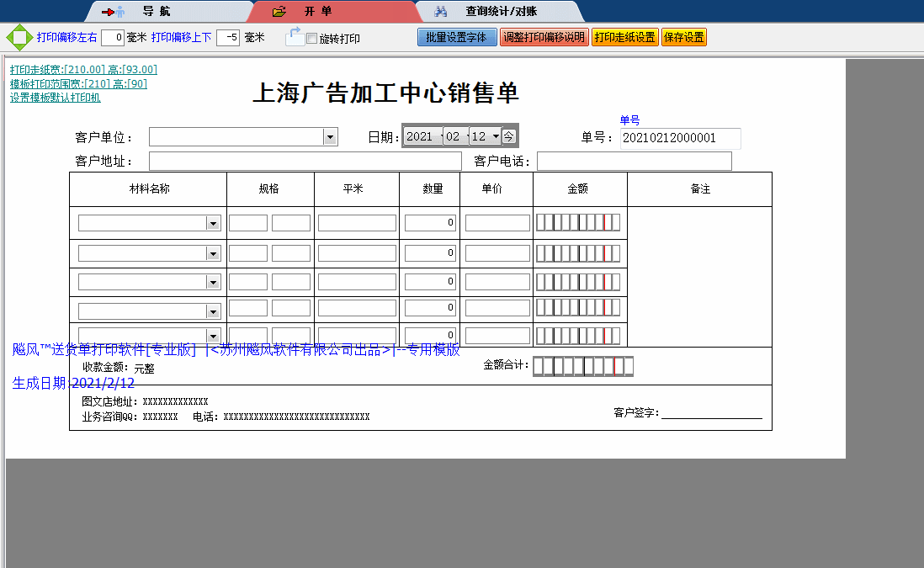Open the last 材料名称 row dropdown
This screenshot has height=568, width=924.
(x=212, y=335)
